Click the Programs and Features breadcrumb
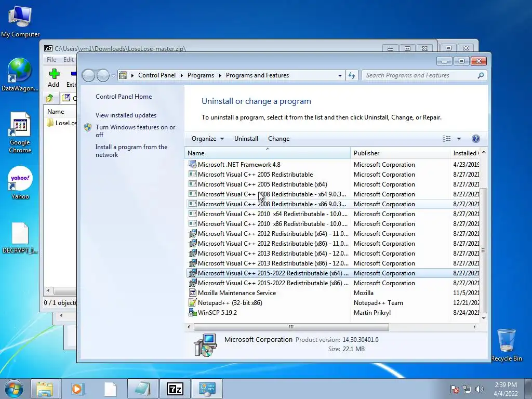The image size is (532, 399). pos(257,75)
